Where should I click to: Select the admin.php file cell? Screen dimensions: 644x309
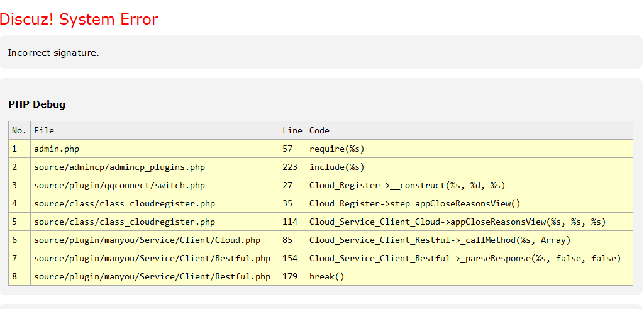pos(57,149)
